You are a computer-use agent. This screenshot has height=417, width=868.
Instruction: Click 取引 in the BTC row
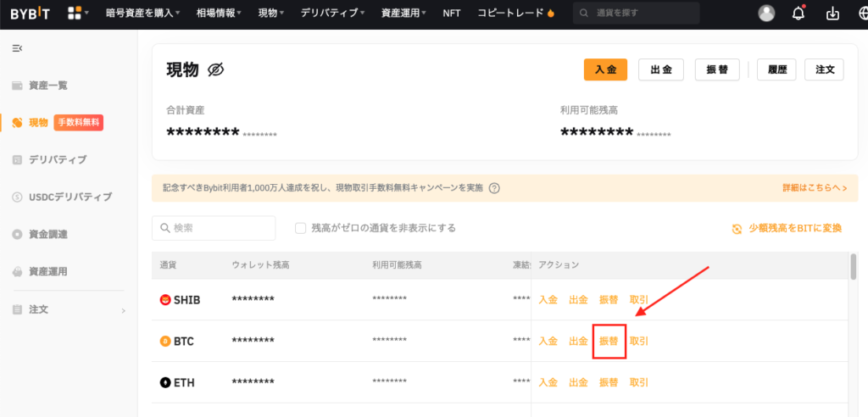point(639,341)
